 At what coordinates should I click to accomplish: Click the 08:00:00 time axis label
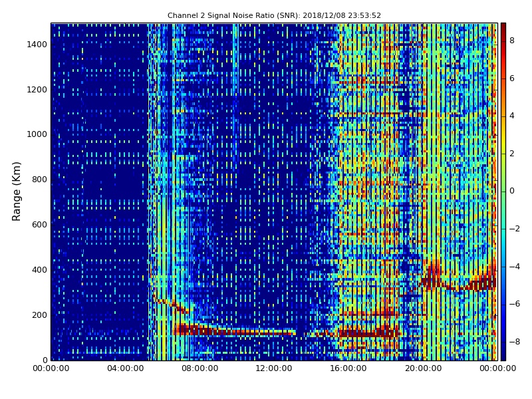point(200,368)
